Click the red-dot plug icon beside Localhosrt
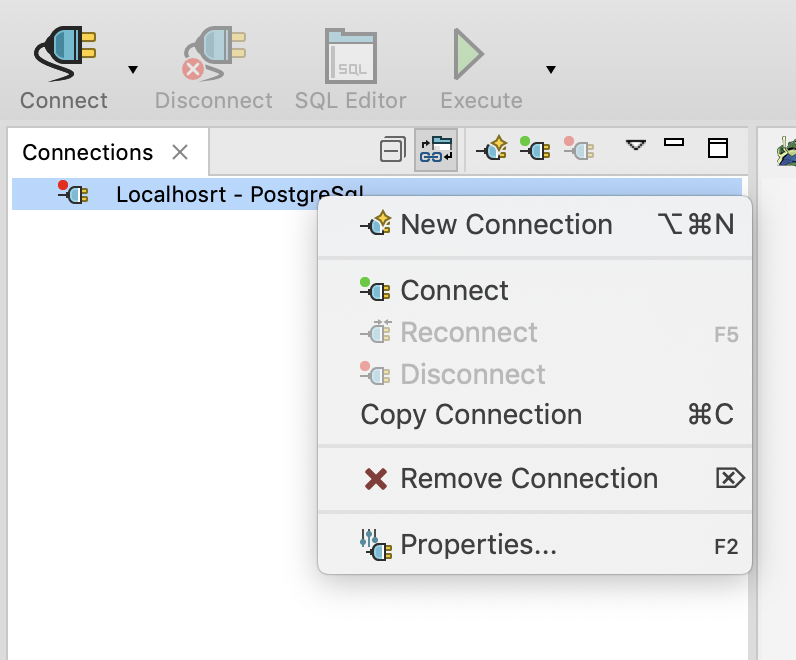 coord(74,193)
